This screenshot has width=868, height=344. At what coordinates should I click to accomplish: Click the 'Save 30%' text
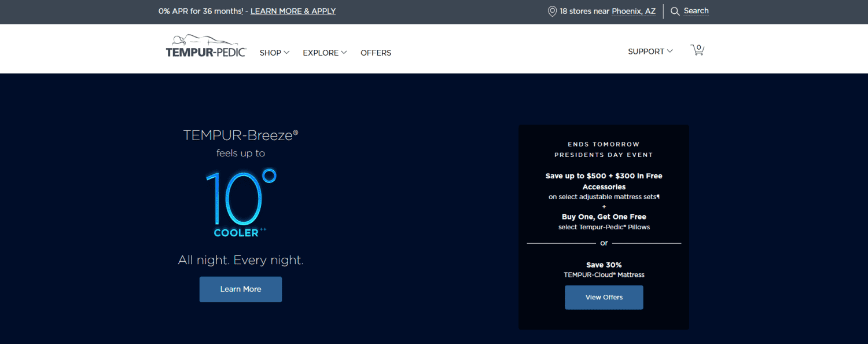(604, 265)
